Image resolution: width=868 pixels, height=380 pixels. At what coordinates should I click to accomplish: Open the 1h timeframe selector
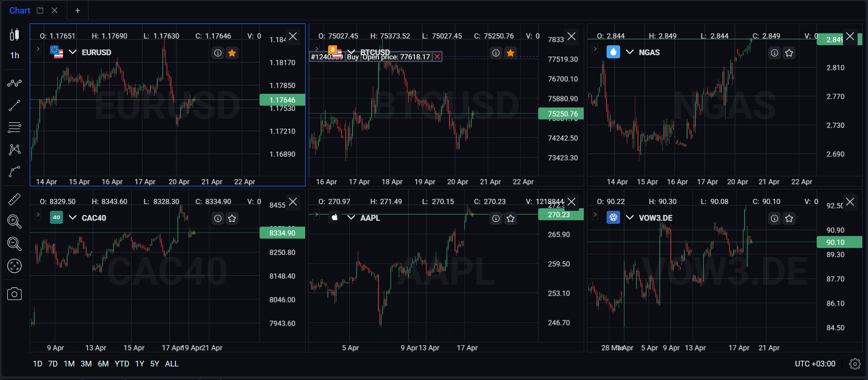coord(15,55)
